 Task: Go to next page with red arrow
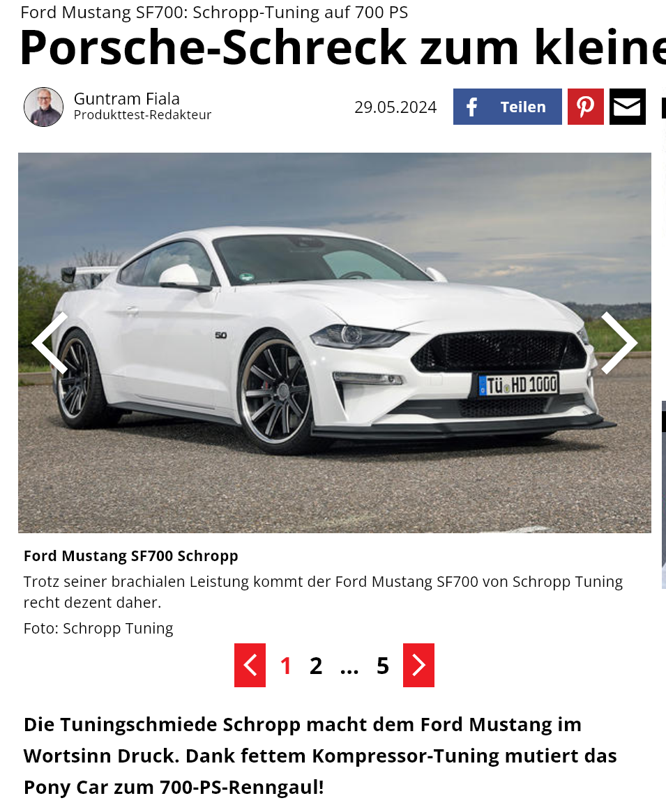(x=418, y=666)
